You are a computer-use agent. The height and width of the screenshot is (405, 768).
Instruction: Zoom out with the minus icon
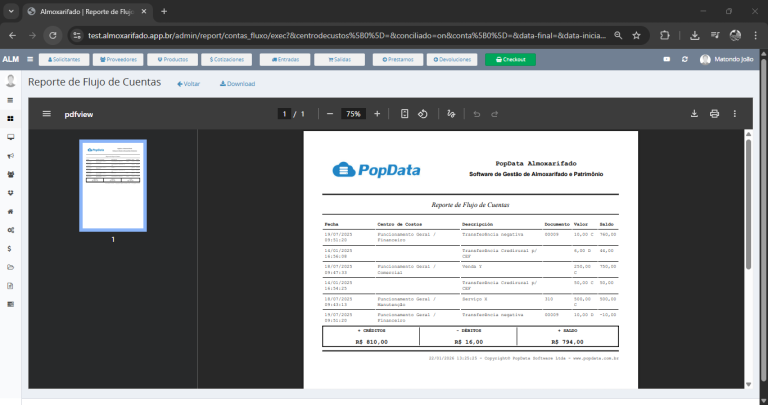330,114
